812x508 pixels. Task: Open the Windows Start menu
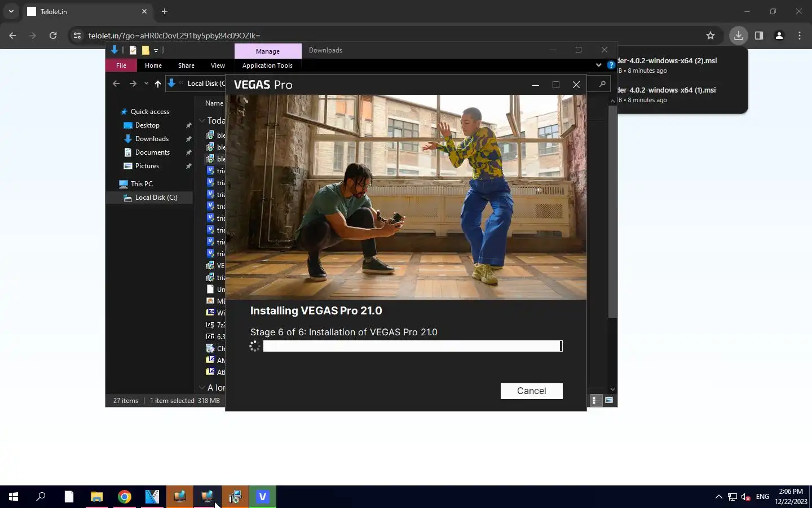coord(14,497)
